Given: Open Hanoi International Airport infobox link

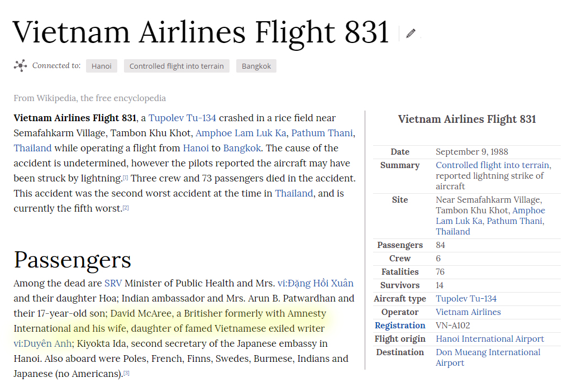Looking at the screenshot, I should coord(490,339).
